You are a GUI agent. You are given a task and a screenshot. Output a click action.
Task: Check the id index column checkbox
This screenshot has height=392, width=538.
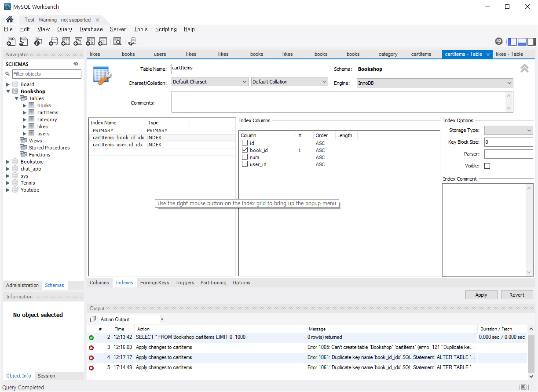[245, 143]
